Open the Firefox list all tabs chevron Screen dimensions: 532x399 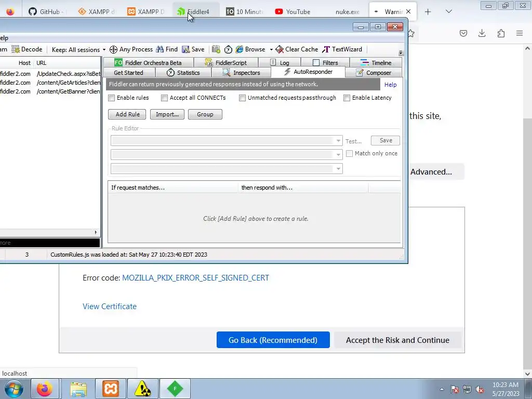pyautogui.click(x=448, y=12)
